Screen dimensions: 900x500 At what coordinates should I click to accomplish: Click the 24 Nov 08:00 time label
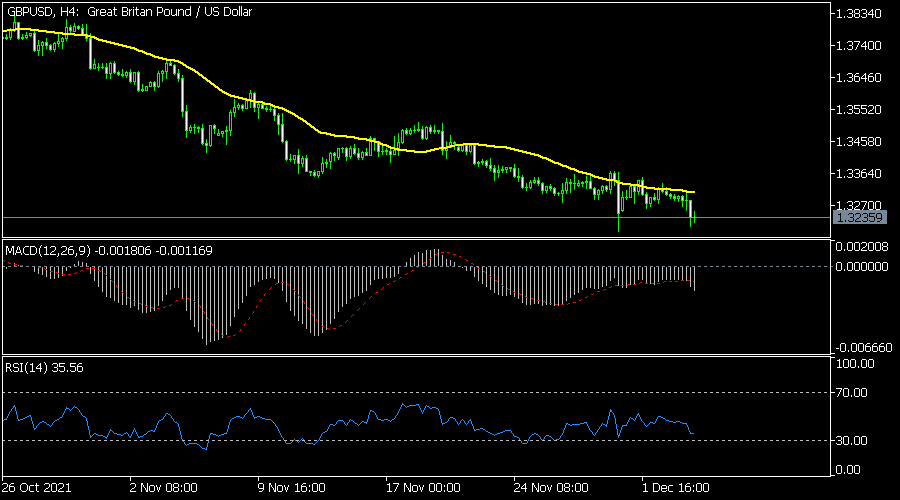(551, 488)
